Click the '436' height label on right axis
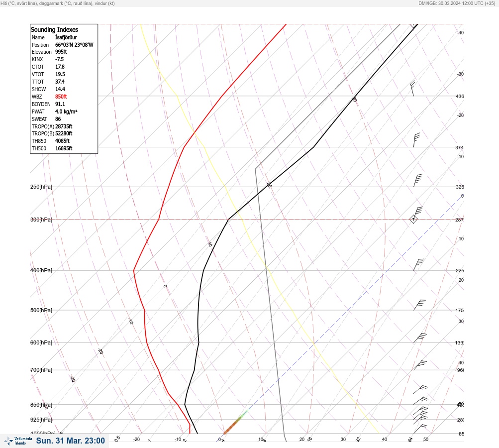 click(x=460, y=96)
